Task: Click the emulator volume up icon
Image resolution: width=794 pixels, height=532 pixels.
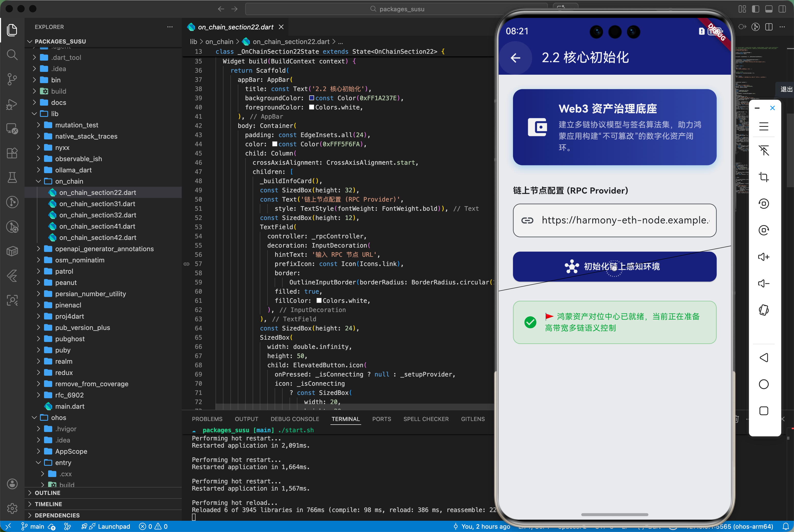Action: (x=764, y=257)
